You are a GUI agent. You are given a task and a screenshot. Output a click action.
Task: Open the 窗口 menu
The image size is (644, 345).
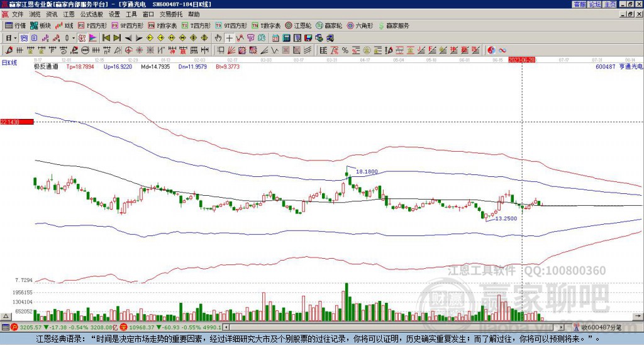tap(148, 14)
